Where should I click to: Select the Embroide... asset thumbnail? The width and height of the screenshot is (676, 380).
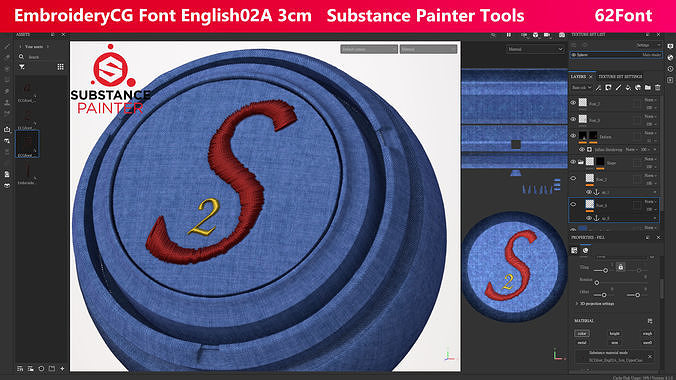(x=27, y=173)
